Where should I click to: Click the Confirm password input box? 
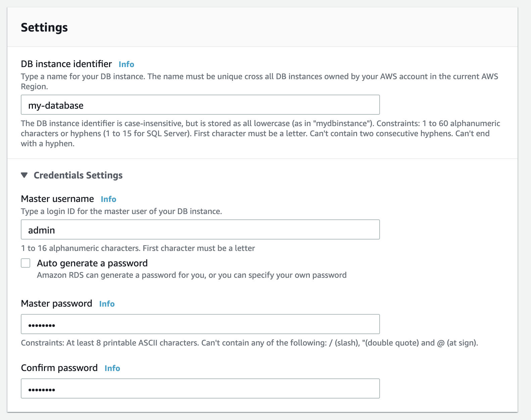pos(200,388)
